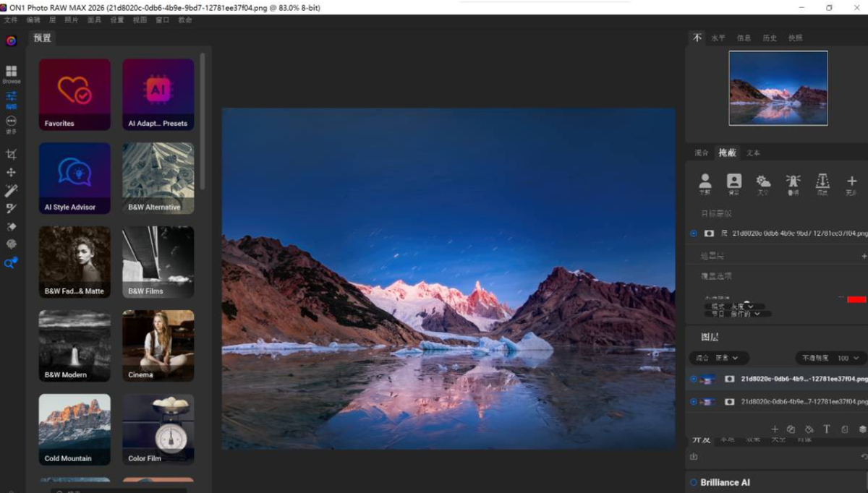
Task: Select the Crop tool in left toolbar
Action: coord(11,154)
